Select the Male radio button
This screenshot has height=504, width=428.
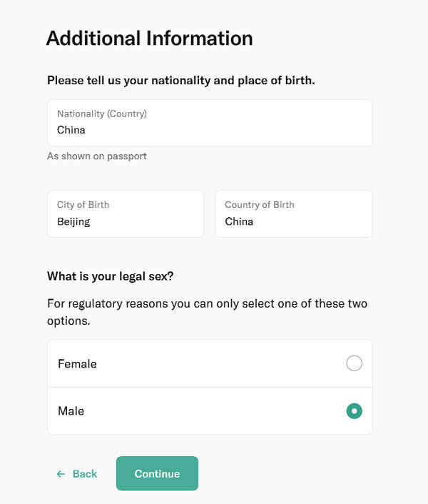pyautogui.click(x=354, y=411)
